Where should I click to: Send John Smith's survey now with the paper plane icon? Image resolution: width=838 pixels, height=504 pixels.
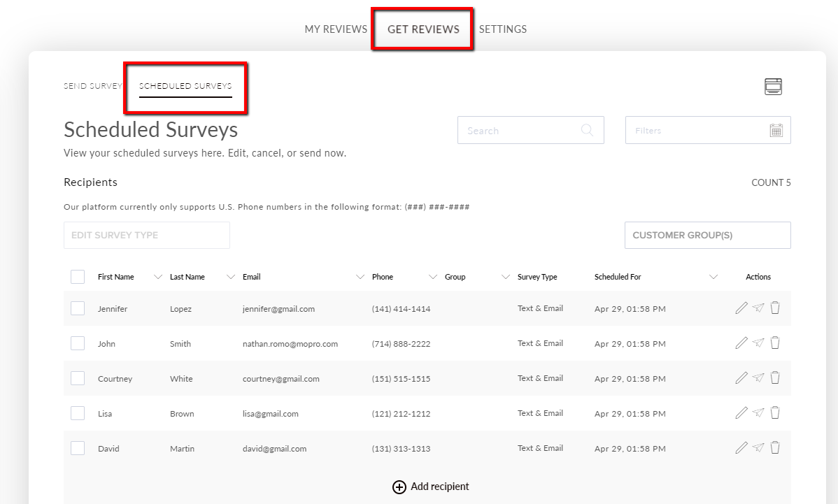tap(758, 343)
